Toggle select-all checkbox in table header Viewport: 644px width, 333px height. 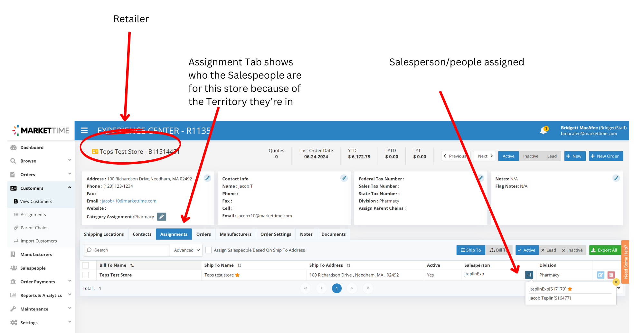[86, 265]
